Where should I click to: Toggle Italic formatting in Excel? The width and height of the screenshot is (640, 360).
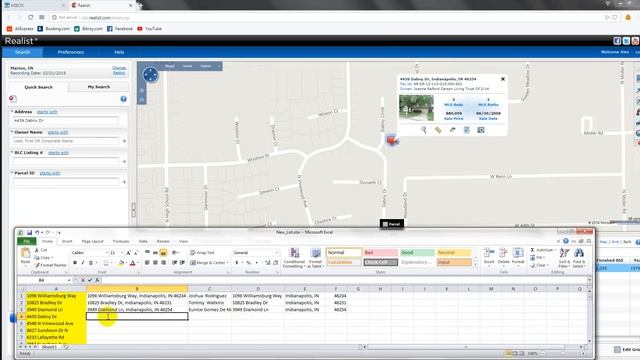coord(83,263)
